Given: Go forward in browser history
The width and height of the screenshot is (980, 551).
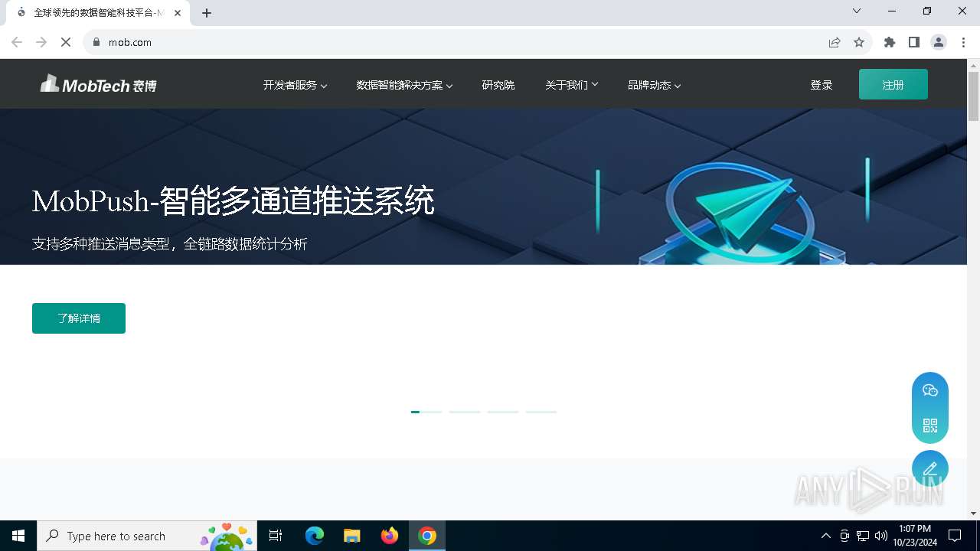Looking at the screenshot, I should tap(41, 42).
